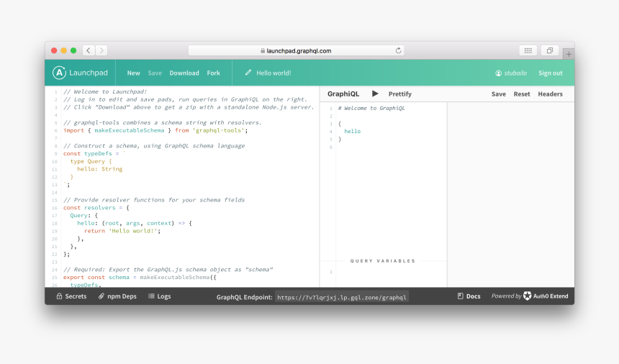Reload page using Safari refresh icon
The width and height of the screenshot is (619, 364).
[x=398, y=50]
